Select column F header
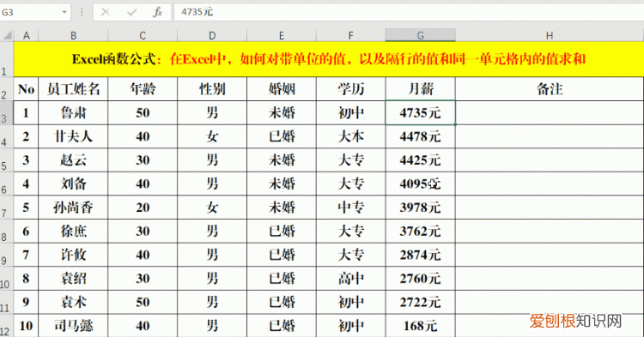Screen dimensions: 644x337 [x=350, y=36]
